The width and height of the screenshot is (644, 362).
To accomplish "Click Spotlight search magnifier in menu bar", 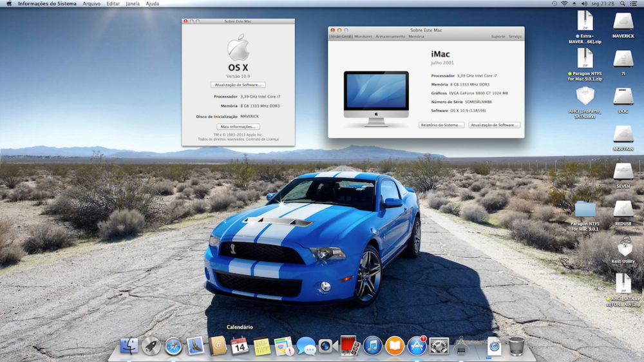I will pyautogui.click(x=621, y=4).
